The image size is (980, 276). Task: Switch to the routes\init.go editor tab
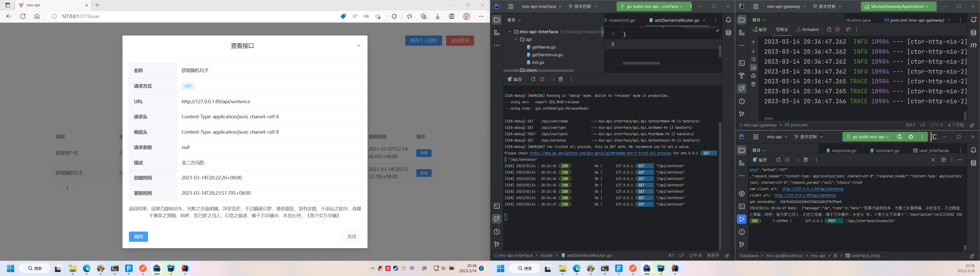622,20
